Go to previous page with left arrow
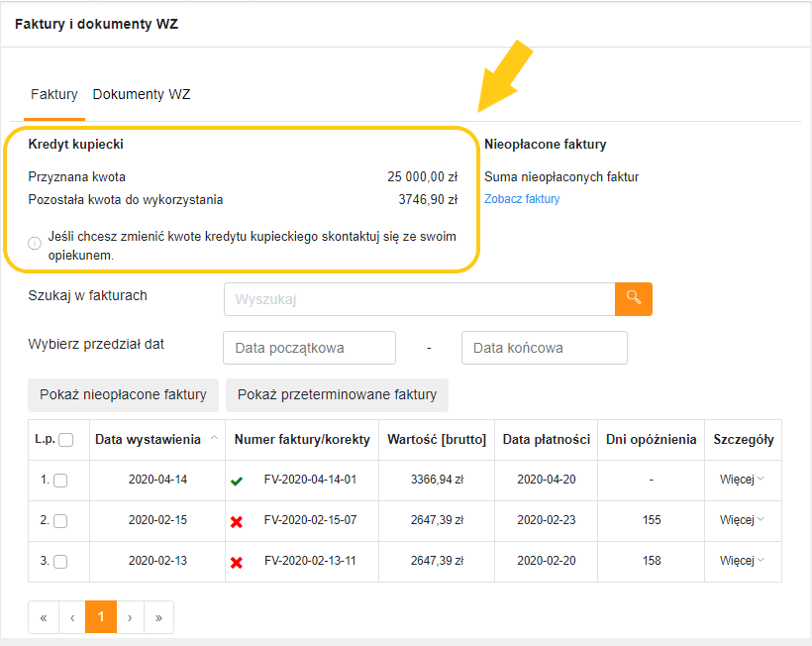The image size is (812, 646). pos(72,617)
